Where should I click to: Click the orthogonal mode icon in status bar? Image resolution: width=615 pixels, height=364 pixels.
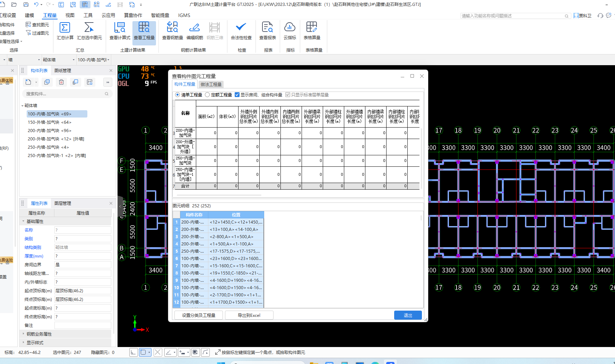133,352
